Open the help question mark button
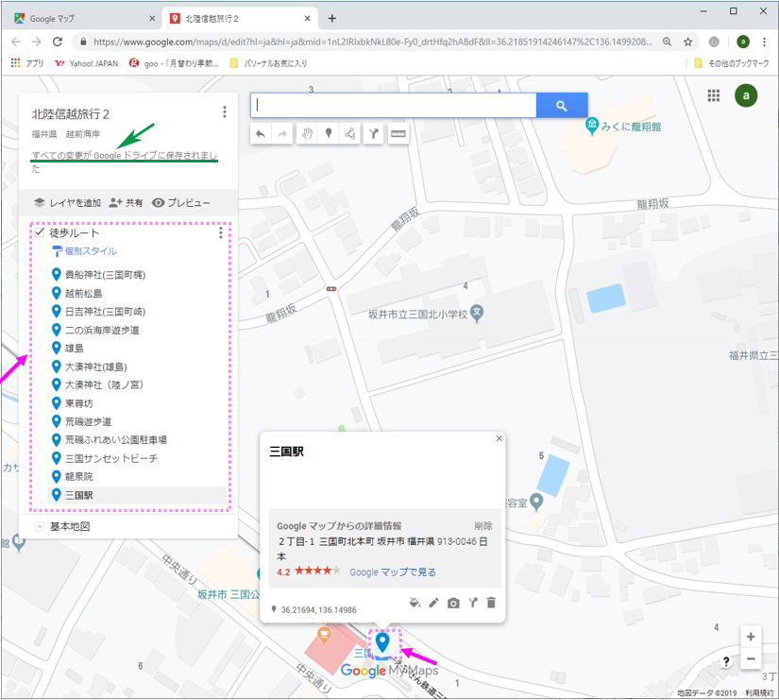Screen dimensions: 779x700 (x=726, y=661)
